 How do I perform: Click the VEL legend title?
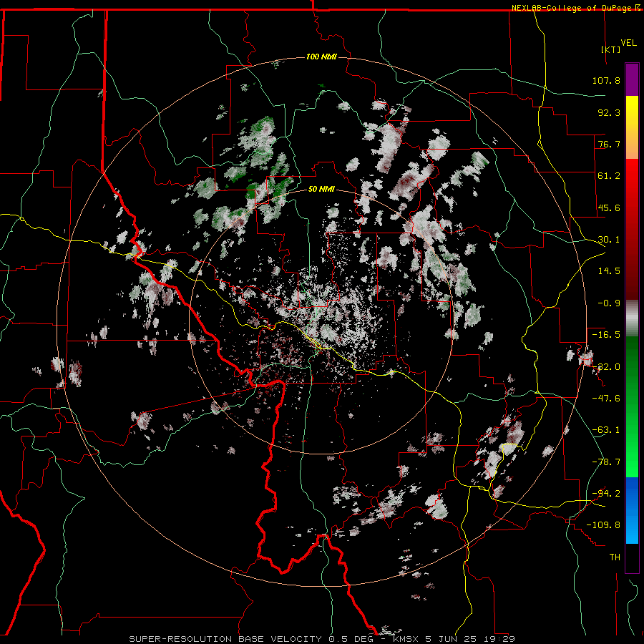pos(629,43)
